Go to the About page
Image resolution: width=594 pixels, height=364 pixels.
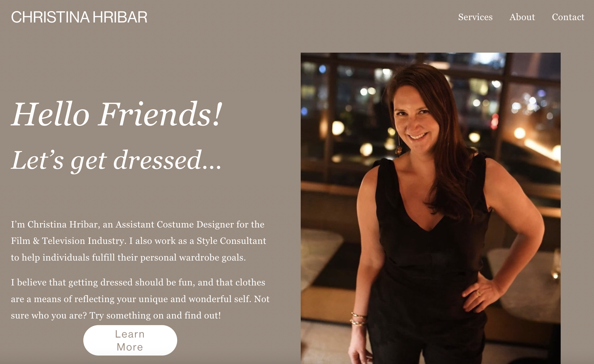coord(522,17)
